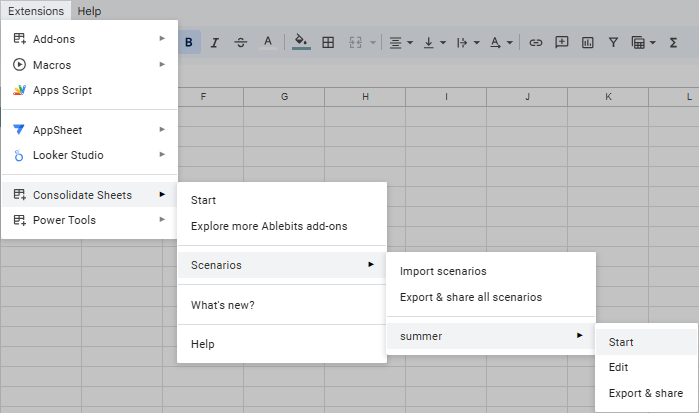Click Start in Consolidate Sheets submenu
This screenshot has width=699, height=413.
click(x=282, y=200)
